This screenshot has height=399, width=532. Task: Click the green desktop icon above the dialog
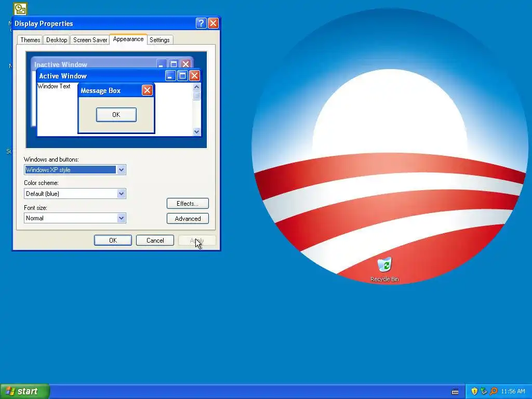[20, 9]
